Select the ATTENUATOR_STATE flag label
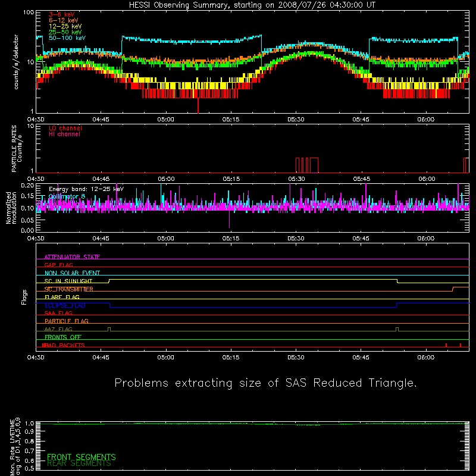This screenshot has height=476, width=476. pos(72,257)
